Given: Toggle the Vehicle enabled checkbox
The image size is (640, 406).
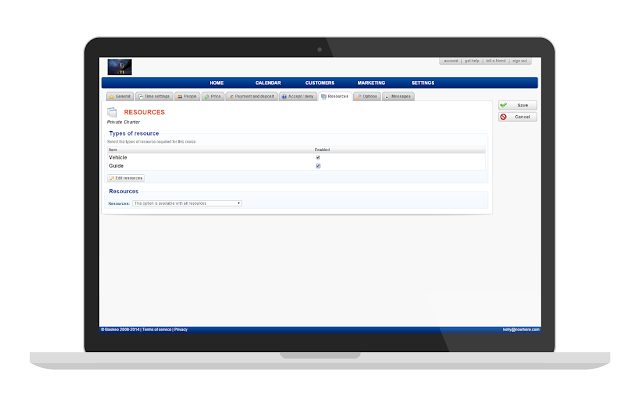Looking at the screenshot, I should 318,157.
